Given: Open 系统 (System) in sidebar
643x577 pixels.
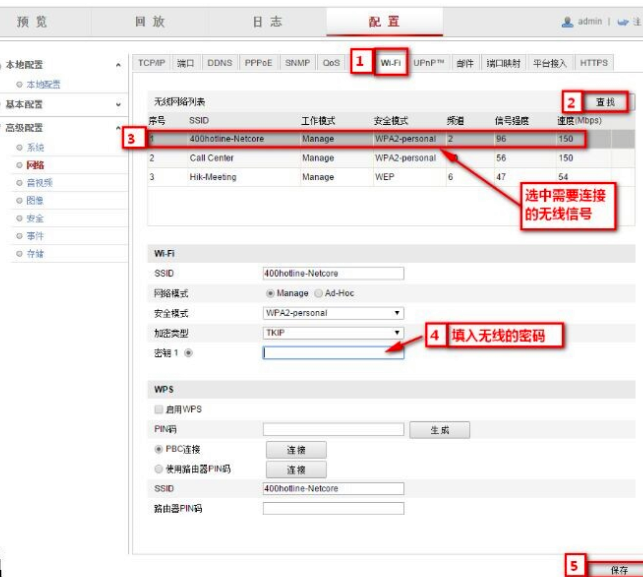Looking at the screenshot, I should 35,147.
